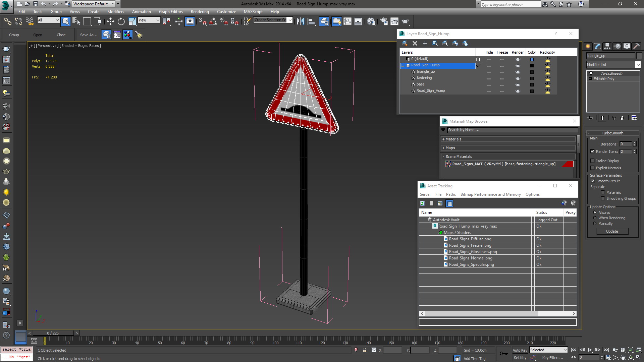The height and width of the screenshot is (362, 644).
Task: Click the Play Animation button
Action: point(590,350)
